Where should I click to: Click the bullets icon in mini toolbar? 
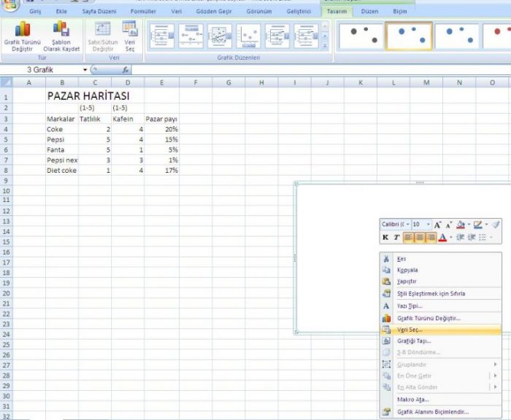483,238
